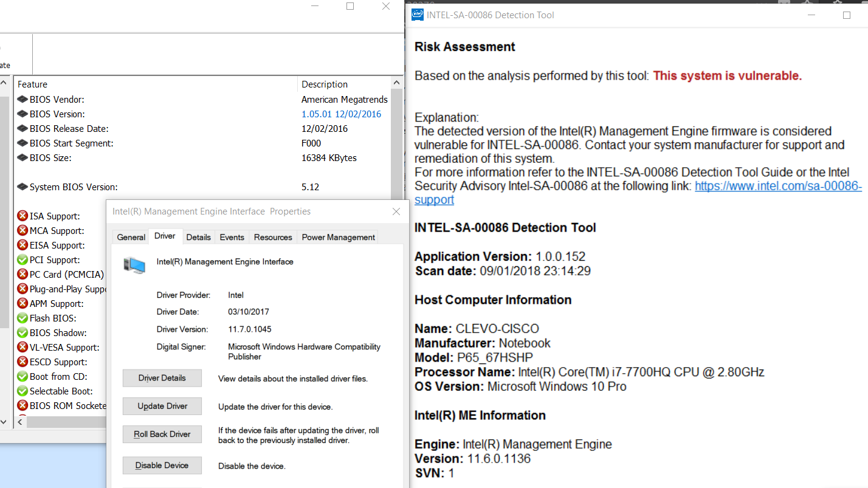Click the green check icon beside Boot from CD

click(22, 377)
